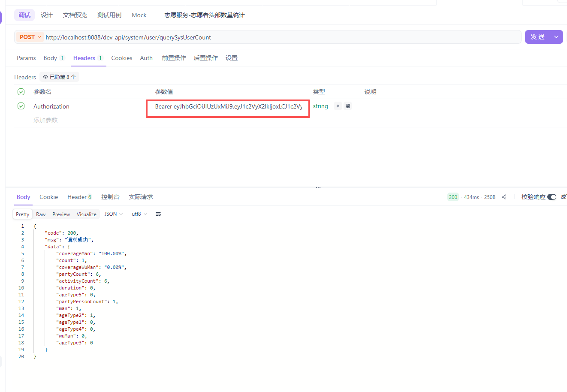The height and width of the screenshot is (392, 567).
Task: Uncheck the Authorization header checkbox
Action: [x=21, y=106]
